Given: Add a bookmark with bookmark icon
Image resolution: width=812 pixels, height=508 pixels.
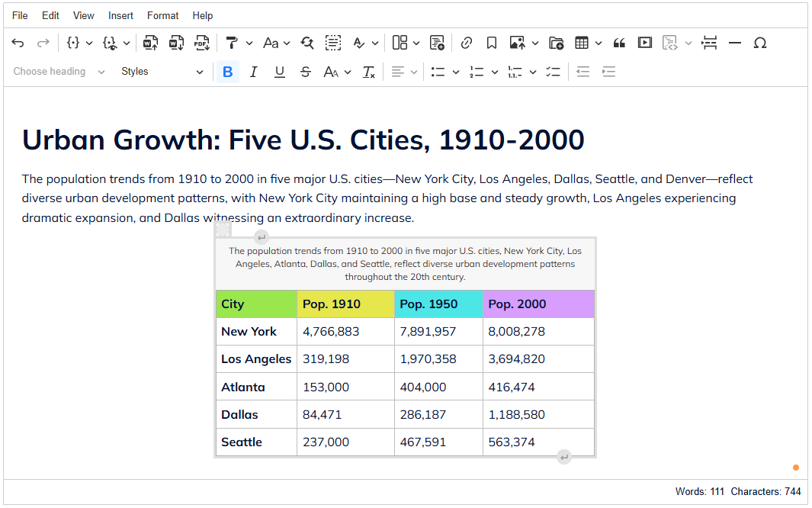Looking at the screenshot, I should point(492,43).
